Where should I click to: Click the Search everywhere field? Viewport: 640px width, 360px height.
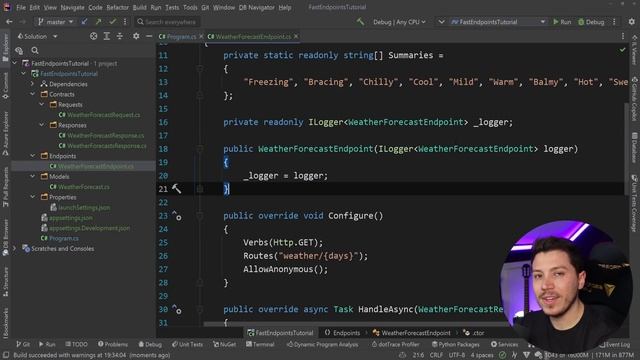click(x=167, y=22)
